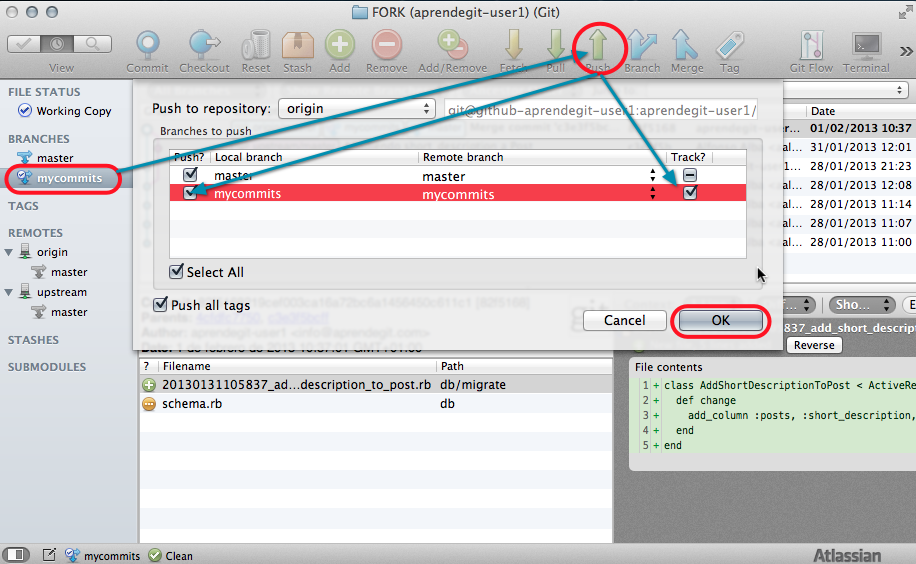Open the Git Flow tool
Screen dimensions: 916x564
click(811, 46)
